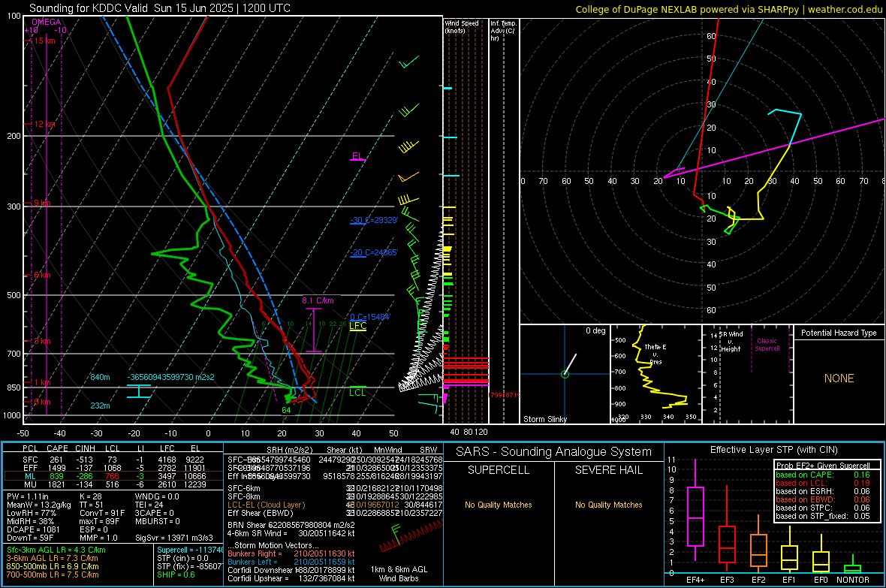Screen dimensions: 886x588
Task: Click the '12 km' height marker
Action: point(45,124)
